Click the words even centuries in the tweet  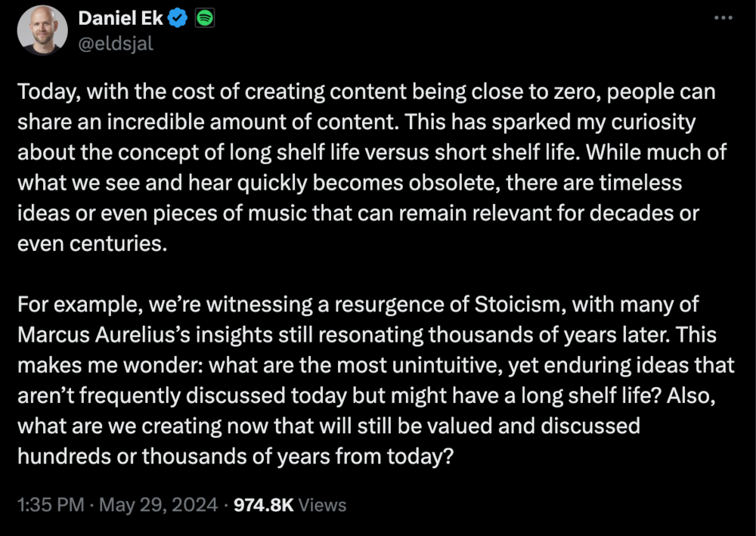tap(91, 243)
